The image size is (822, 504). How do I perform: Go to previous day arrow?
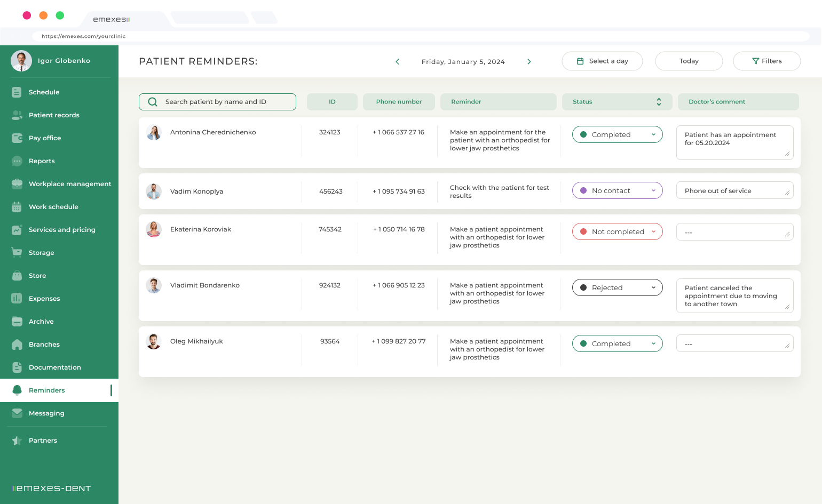[397, 62]
